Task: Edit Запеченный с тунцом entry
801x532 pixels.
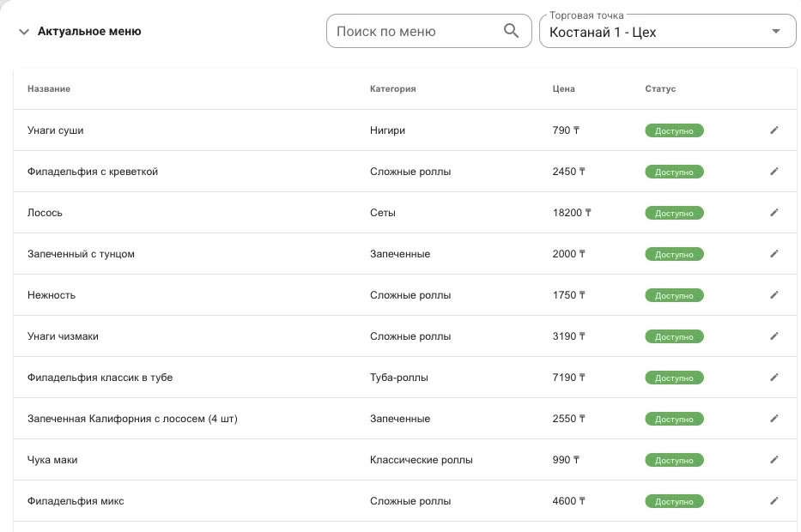Action: (774, 254)
